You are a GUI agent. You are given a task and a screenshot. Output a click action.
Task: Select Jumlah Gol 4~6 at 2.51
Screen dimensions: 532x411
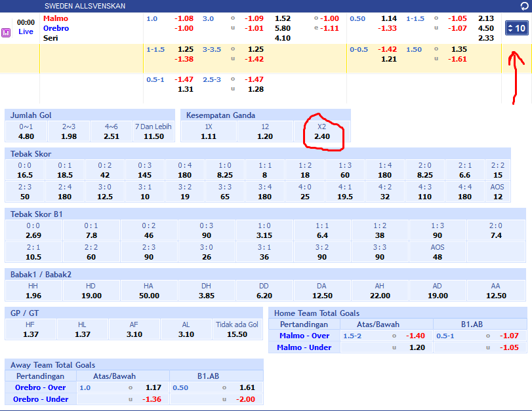pyautogui.click(x=112, y=136)
